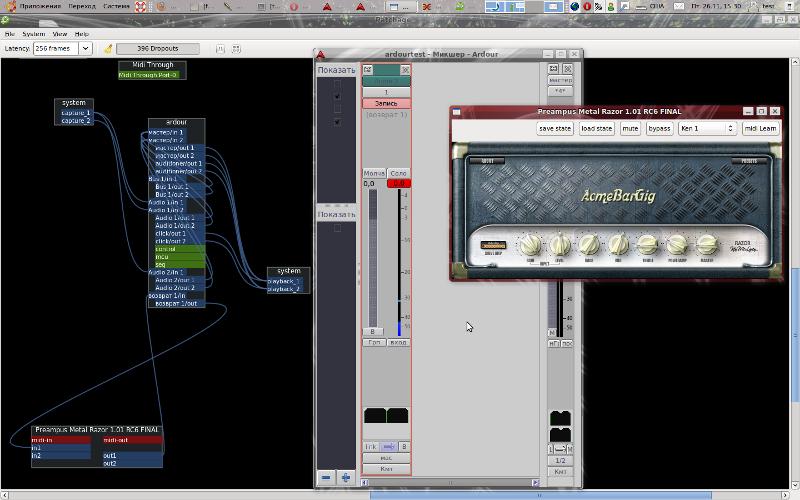Toggle the Молча mute button on the strip
The width and height of the screenshot is (800, 500).
pos(374,173)
